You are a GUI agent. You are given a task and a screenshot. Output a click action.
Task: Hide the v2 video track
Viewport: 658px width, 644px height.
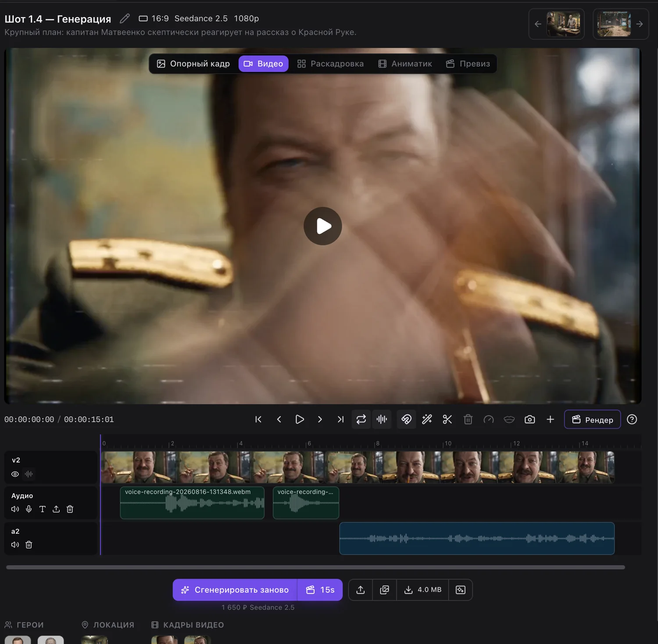pyautogui.click(x=15, y=474)
